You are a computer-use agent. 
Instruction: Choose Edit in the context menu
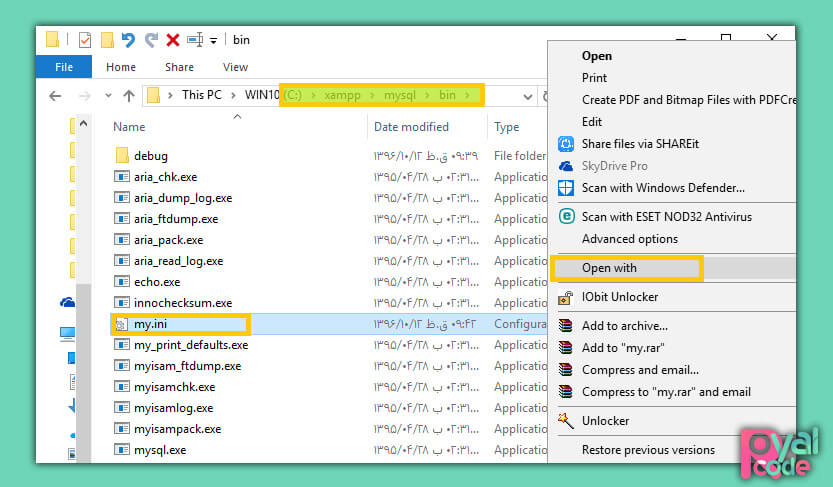[592, 122]
